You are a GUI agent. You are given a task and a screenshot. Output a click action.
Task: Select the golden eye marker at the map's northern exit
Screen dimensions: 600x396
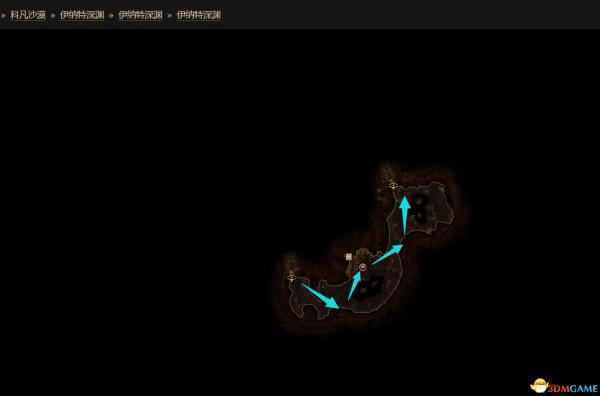393,186
